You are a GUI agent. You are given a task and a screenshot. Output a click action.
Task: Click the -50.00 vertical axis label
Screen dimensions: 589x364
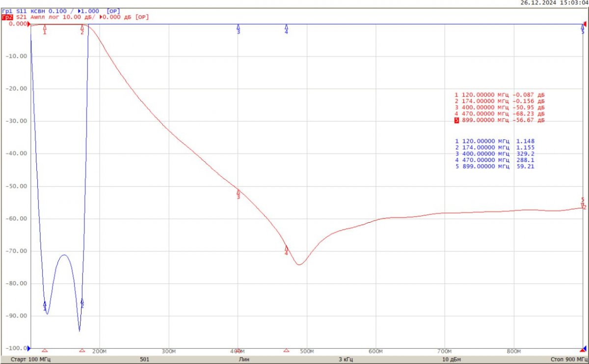pyautogui.click(x=17, y=186)
